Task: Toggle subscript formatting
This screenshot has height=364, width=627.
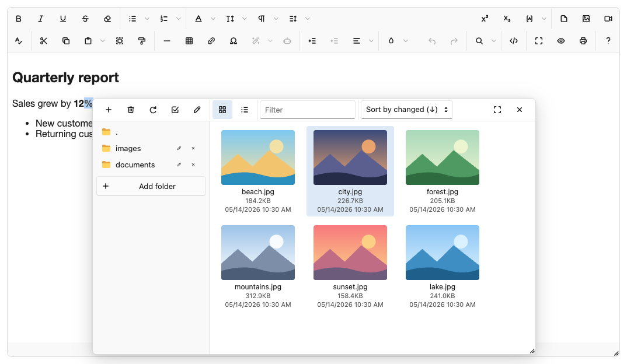Action: pyautogui.click(x=507, y=19)
